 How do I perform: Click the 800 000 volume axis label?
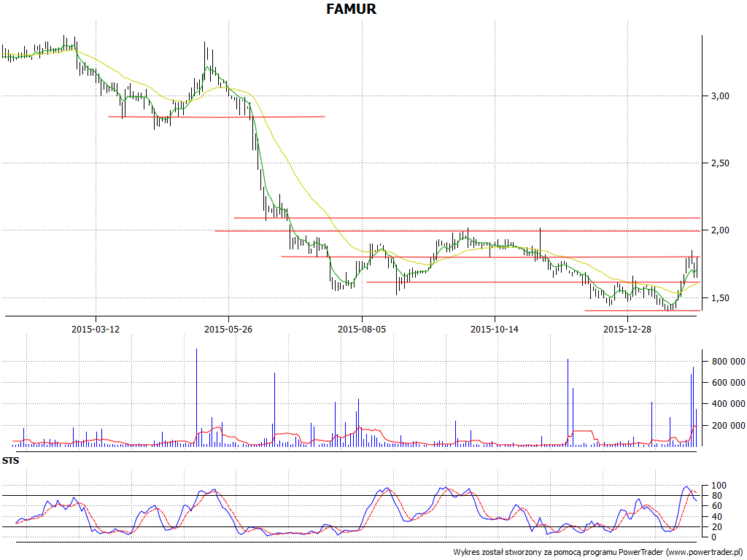click(x=729, y=362)
